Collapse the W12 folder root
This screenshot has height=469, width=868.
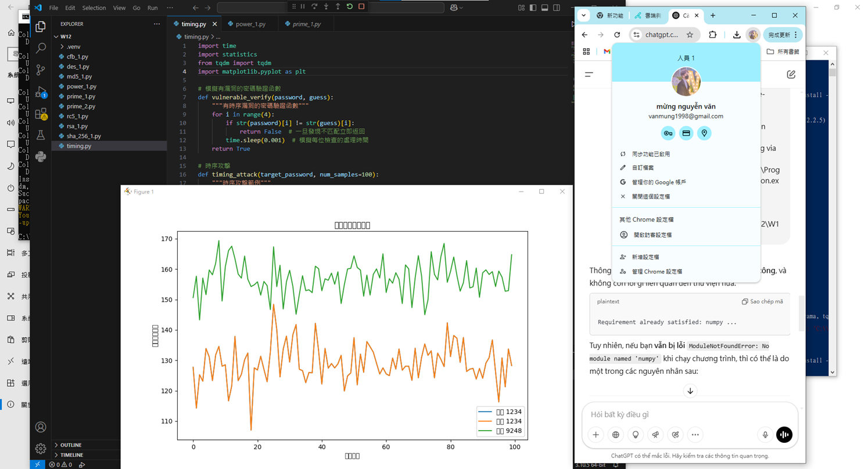(66, 37)
